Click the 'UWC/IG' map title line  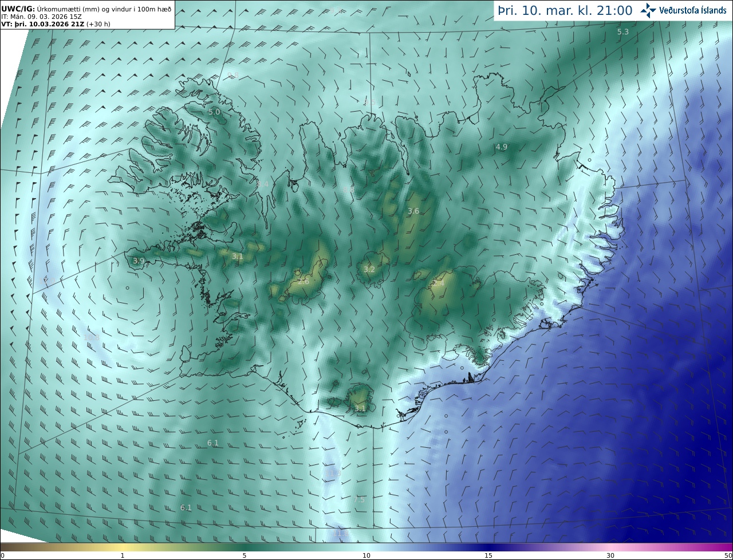click(x=87, y=9)
